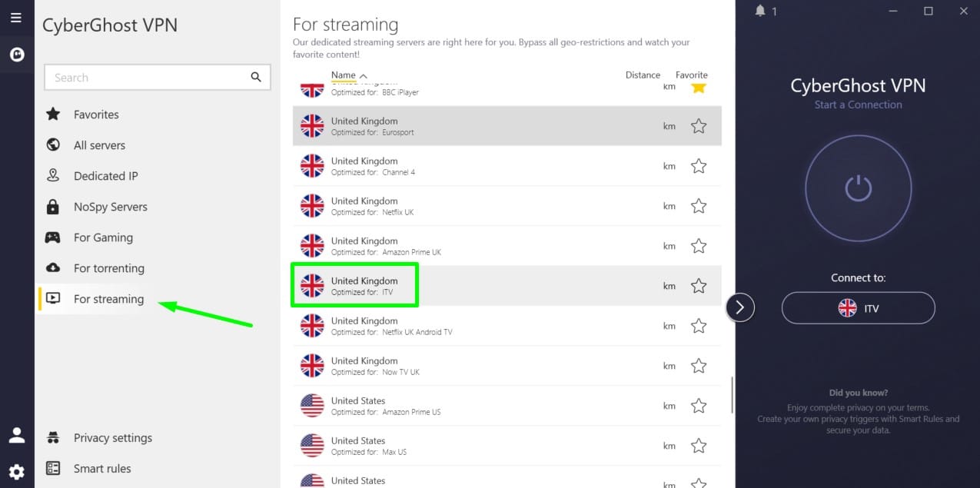The image size is (980, 488).
Task: Close the CyberGhost window
Action: click(964, 11)
